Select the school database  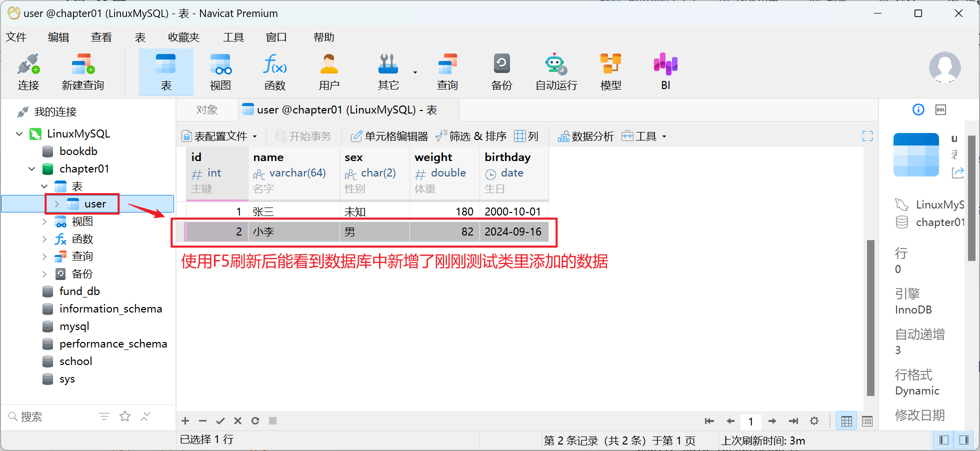click(x=75, y=361)
